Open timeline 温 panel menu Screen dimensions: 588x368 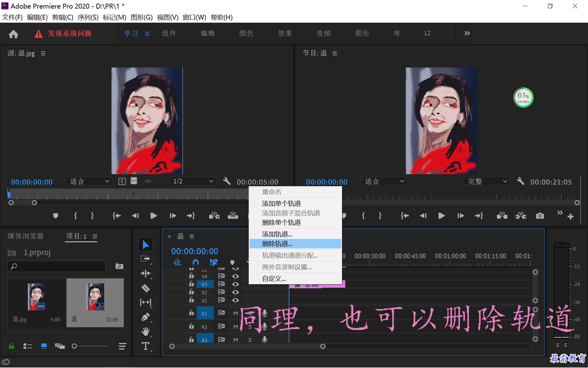192,236
